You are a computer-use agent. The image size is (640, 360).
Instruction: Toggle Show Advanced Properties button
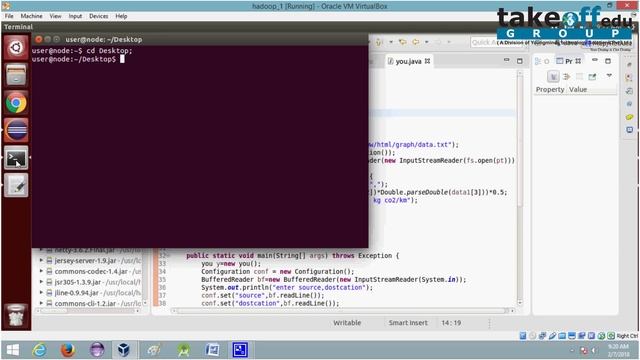(x=567, y=76)
